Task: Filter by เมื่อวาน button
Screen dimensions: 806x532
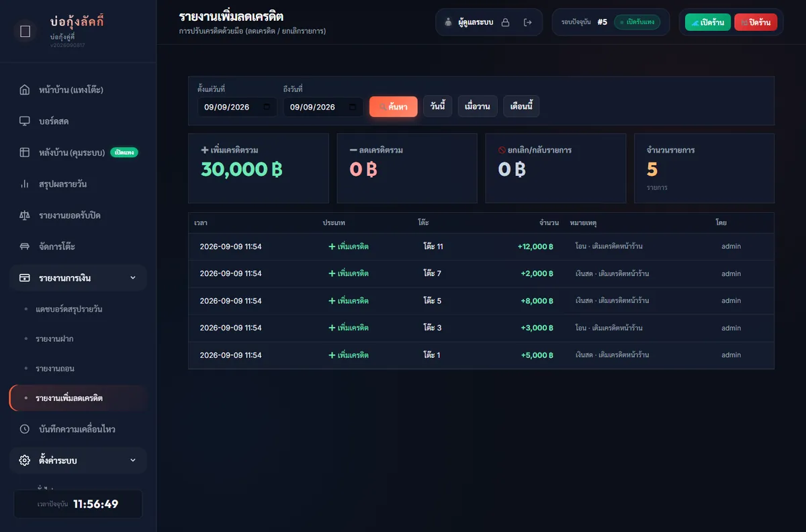Action: coord(478,107)
